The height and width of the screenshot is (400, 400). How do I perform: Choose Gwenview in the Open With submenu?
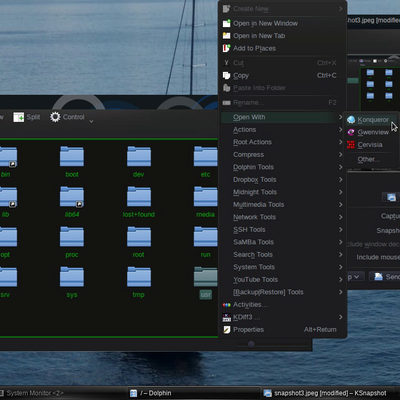pyautogui.click(x=370, y=132)
